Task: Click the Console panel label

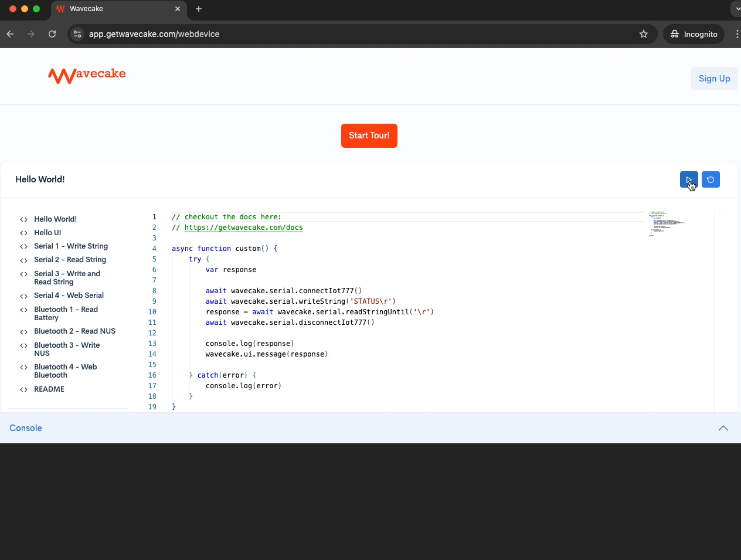Action: pyautogui.click(x=26, y=428)
